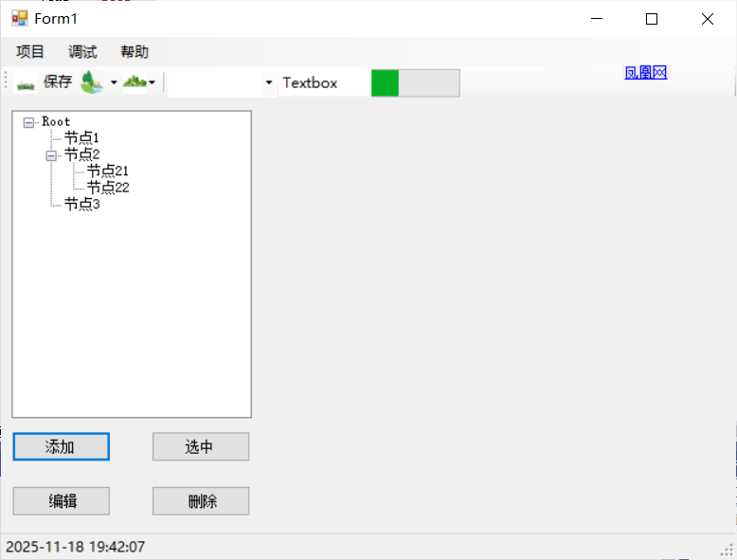The height and width of the screenshot is (560, 737).
Task: Select the Root tree item
Action: 56,122
